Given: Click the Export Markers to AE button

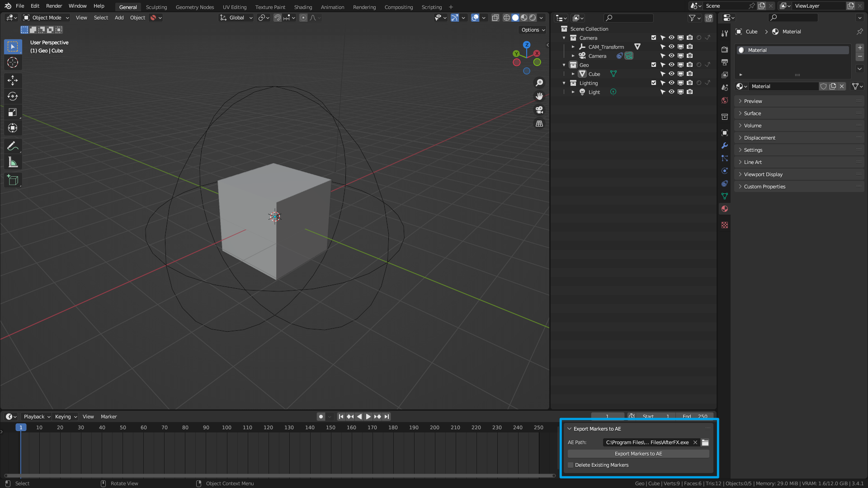Looking at the screenshot, I should tap(638, 453).
